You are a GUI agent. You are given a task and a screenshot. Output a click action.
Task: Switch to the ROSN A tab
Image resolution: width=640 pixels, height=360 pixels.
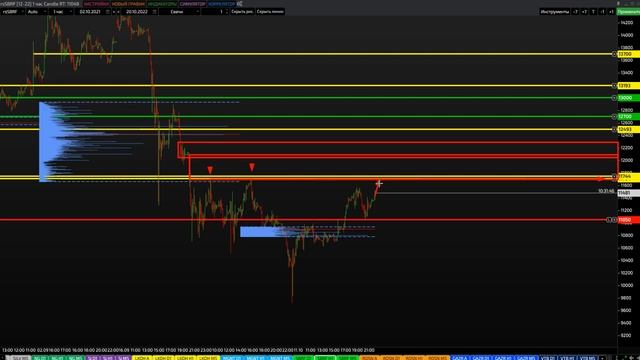[x=369, y=358]
